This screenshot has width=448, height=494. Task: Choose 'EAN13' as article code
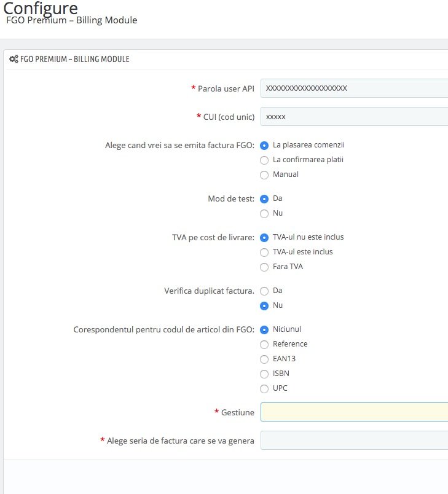(264, 359)
